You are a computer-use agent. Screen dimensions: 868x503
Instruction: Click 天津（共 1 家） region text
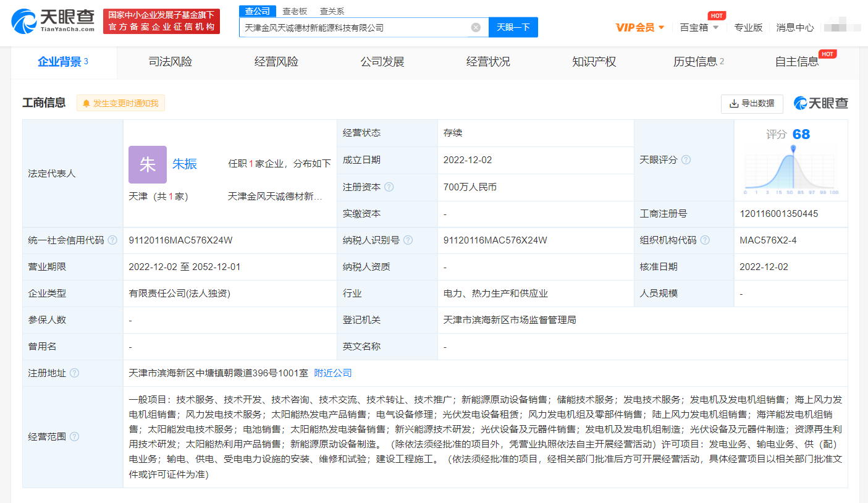(158, 197)
